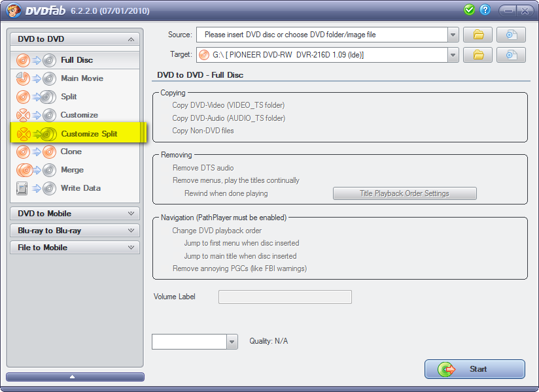Click the Source path text field
Screen dimensions: 539x392
click(322, 35)
